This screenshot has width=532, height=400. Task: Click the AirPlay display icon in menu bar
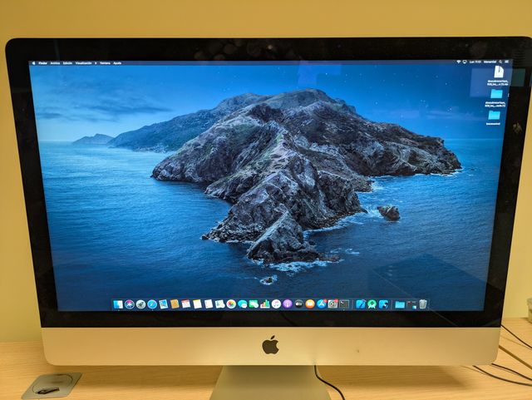click(465, 62)
